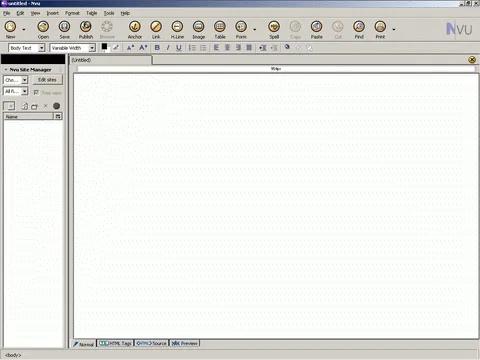Viewport: 480px width, 360px height.
Task: Open the Variable Width font dropdown
Action: click(x=72, y=48)
